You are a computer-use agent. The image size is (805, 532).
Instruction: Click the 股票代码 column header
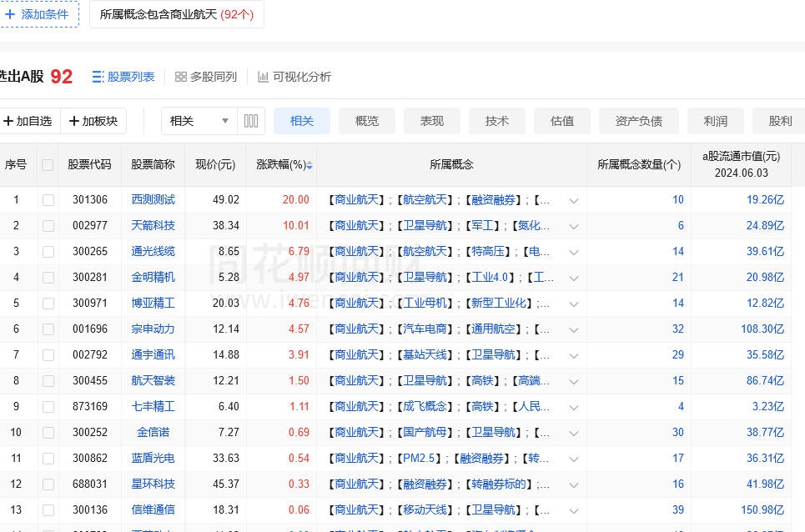click(89, 164)
